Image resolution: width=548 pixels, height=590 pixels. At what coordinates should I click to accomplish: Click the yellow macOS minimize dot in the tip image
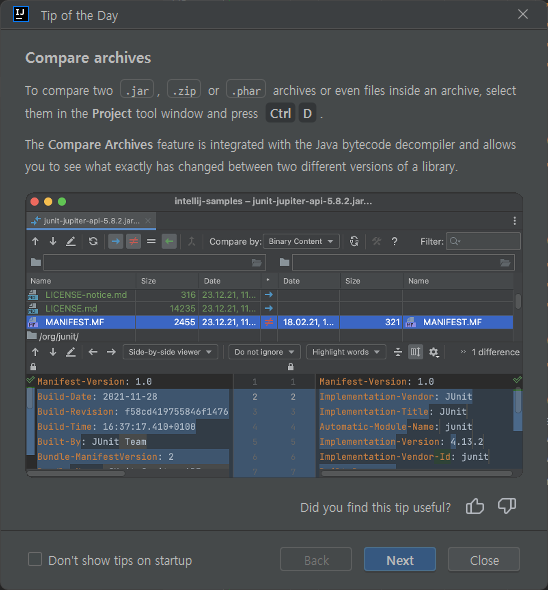click(48, 202)
